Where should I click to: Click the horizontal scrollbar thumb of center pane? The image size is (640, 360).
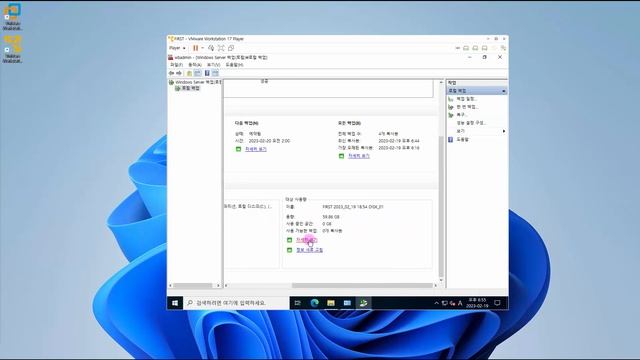pyautogui.click(x=362, y=285)
